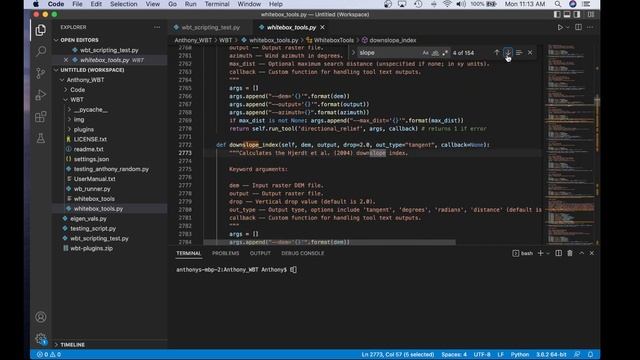Open the Terminal menu in the menu bar

(x=217, y=4)
